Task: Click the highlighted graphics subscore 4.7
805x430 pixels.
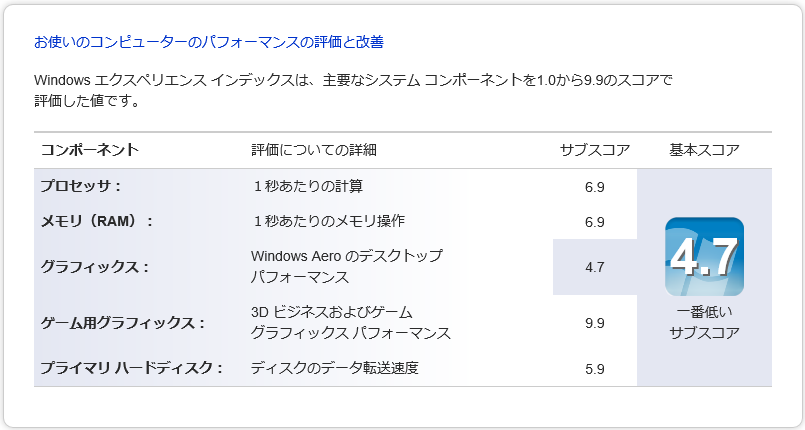Action: pyautogui.click(x=595, y=267)
